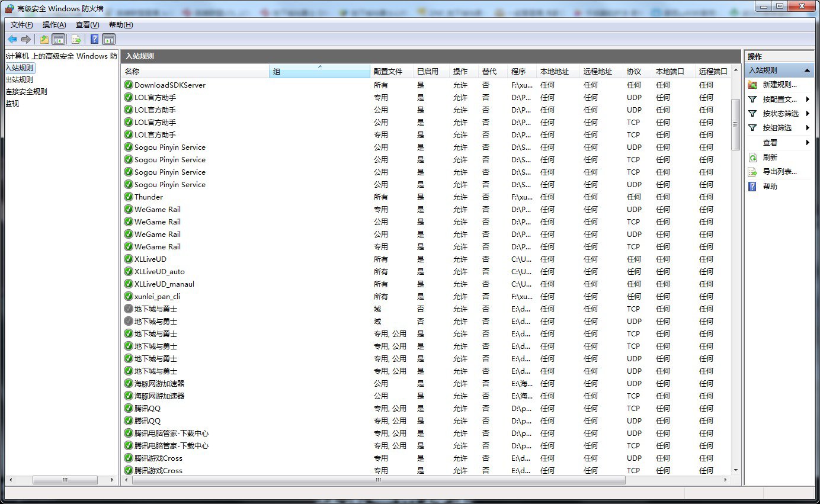Select the root 高级安全 Windows 防火墙 tree node
Viewport: 820px width, 504px height.
click(62, 56)
